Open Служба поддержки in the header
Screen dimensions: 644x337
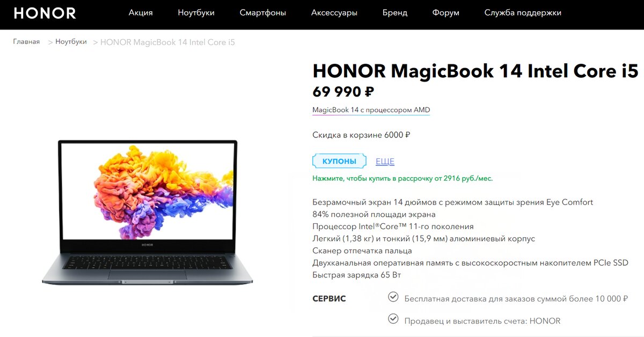click(x=523, y=13)
